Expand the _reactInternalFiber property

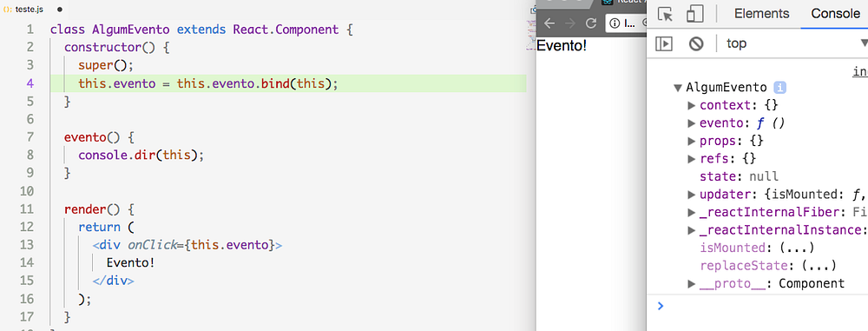coord(692,212)
